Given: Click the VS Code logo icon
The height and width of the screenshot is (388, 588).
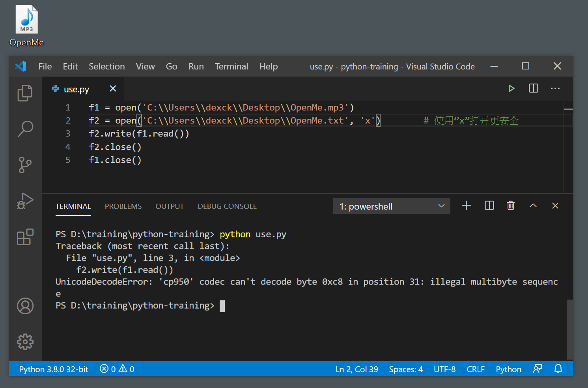Looking at the screenshot, I should coord(21,66).
